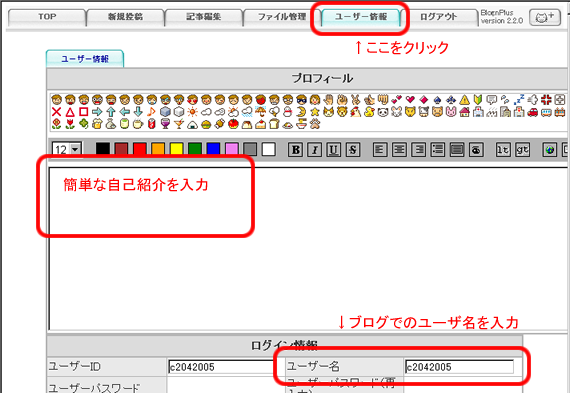Select the gray color swatch
The image size is (570, 393).
250,149
